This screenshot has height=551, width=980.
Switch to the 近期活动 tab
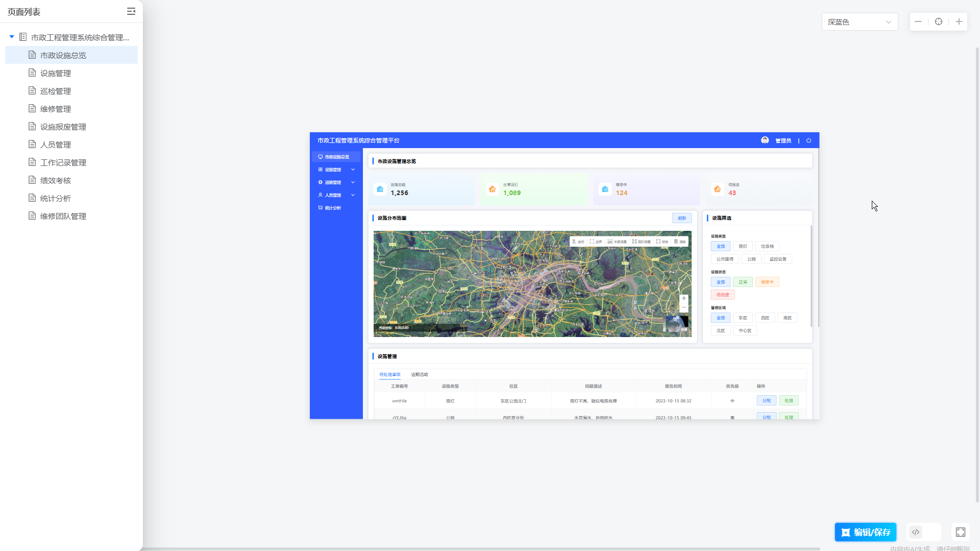[x=420, y=374]
